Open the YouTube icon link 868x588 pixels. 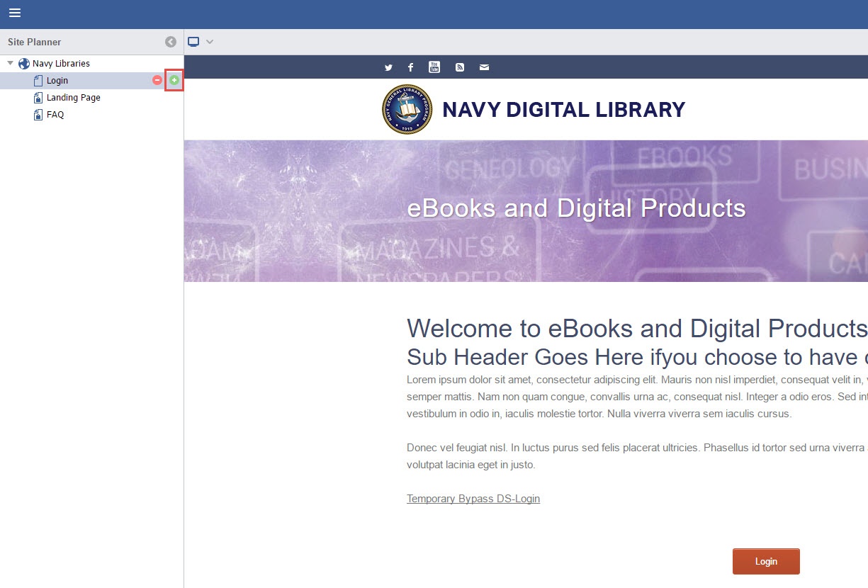coord(434,67)
